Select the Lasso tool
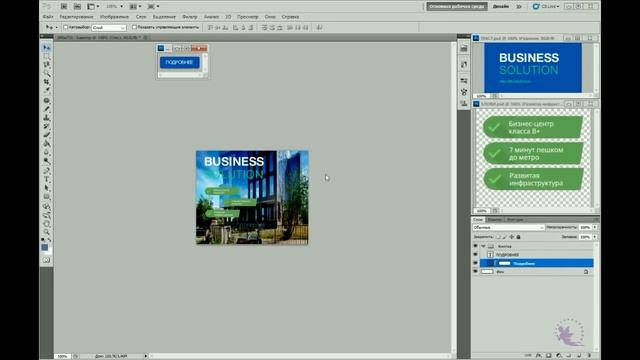The image size is (640, 360). tap(47, 65)
